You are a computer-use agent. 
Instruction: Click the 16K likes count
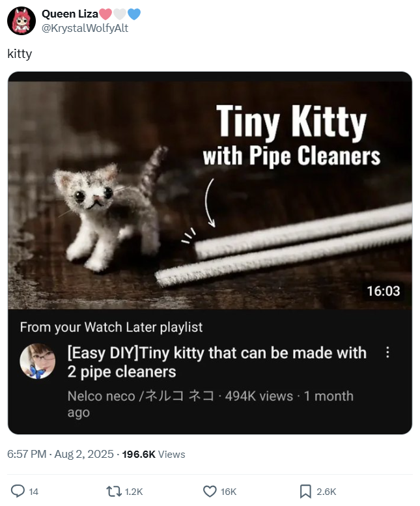[229, 492]
